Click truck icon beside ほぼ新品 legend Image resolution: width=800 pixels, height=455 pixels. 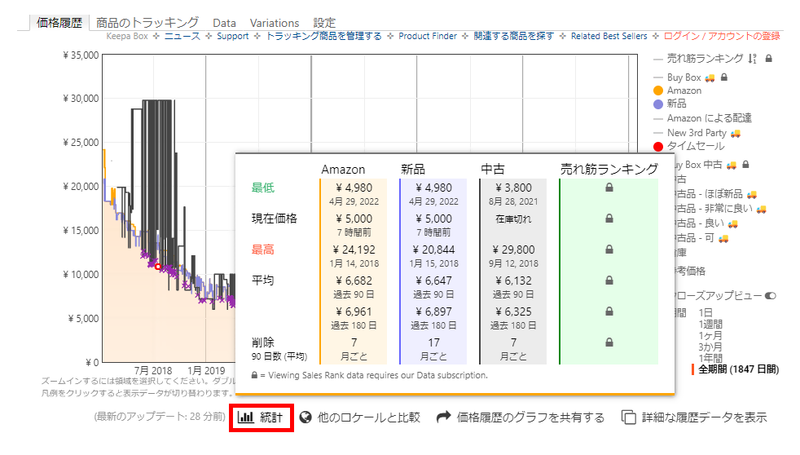(752, 194)
